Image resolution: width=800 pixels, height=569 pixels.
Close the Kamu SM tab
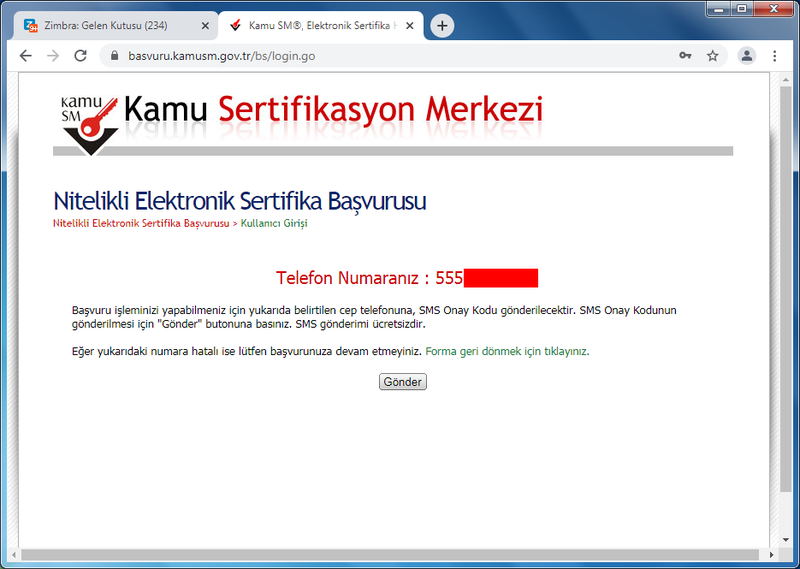[409, 25]
